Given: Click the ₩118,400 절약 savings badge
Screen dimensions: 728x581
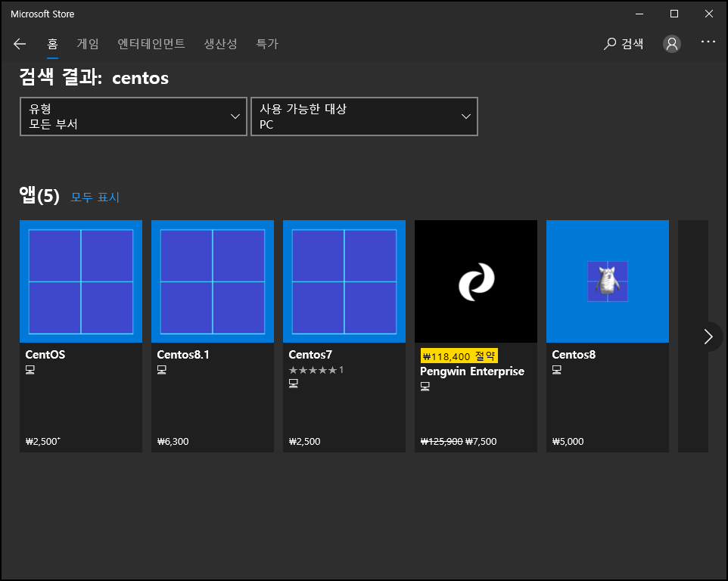Looking at the screenshot, I should pos(459,356).
